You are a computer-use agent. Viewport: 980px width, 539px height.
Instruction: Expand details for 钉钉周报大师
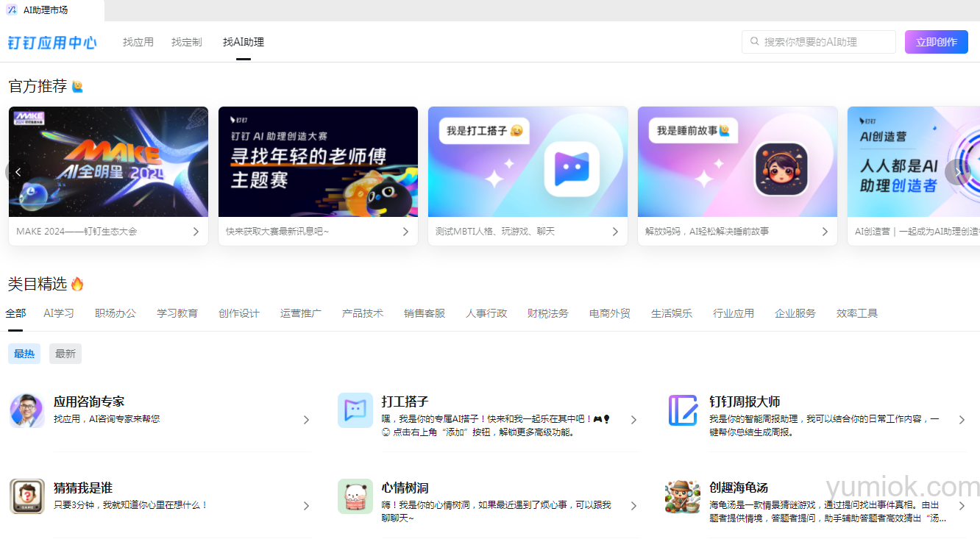point(962,419)
